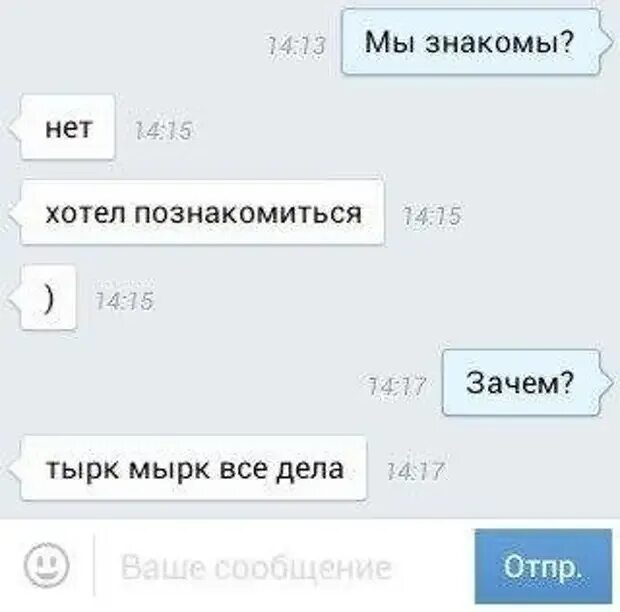Click the word познакомиться in the message
620x612 pixels.
248,213
